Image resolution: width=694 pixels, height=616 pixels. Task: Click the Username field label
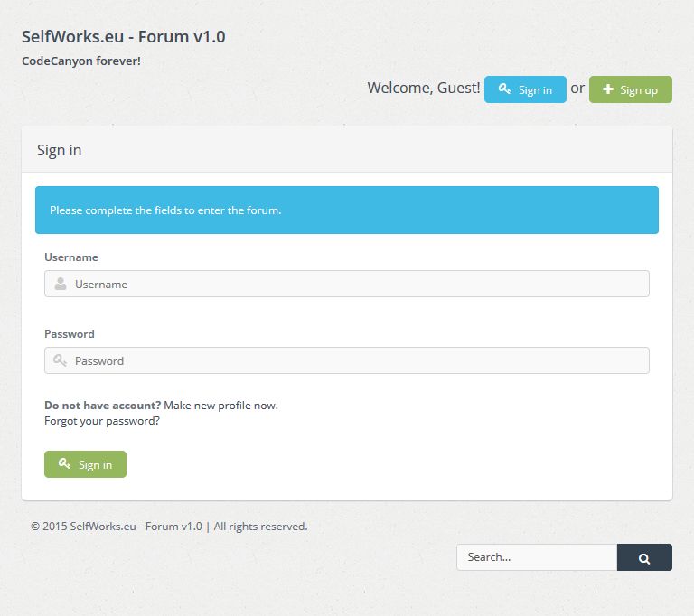point(71,257)
